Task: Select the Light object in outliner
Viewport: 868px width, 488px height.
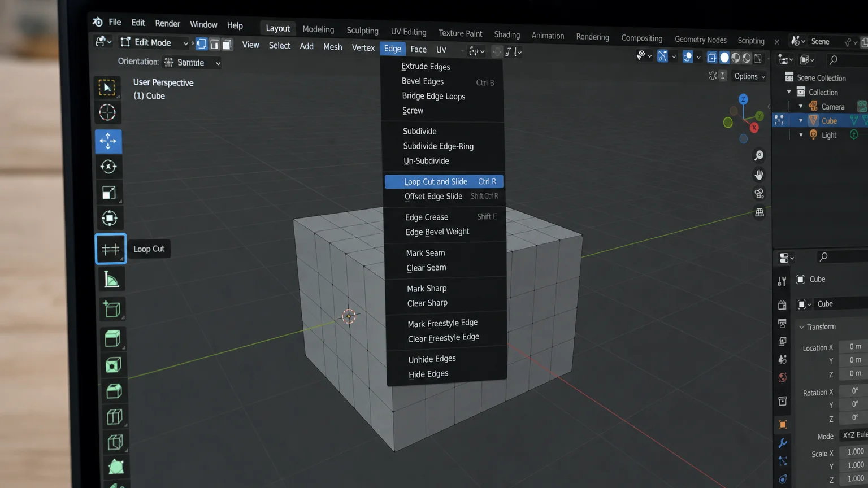Action: [x=829, y=135]
